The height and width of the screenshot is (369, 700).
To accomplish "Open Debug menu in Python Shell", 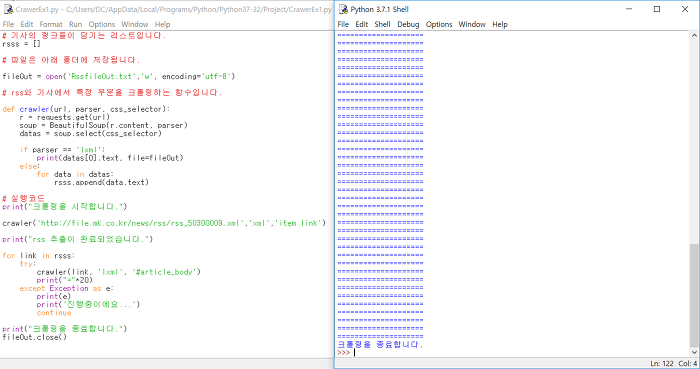I will point(408,24).
